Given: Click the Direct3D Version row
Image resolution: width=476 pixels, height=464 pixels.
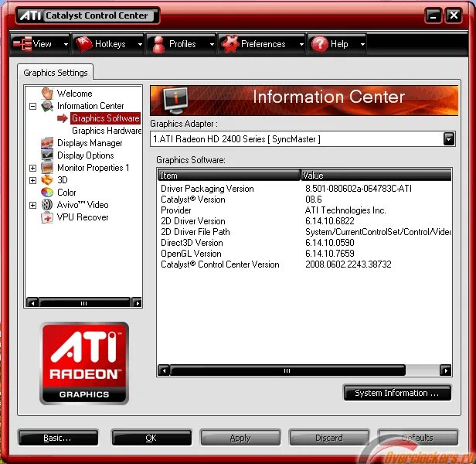Looking at the screenshot, I should pyautogui.click(x=304, y=243).
